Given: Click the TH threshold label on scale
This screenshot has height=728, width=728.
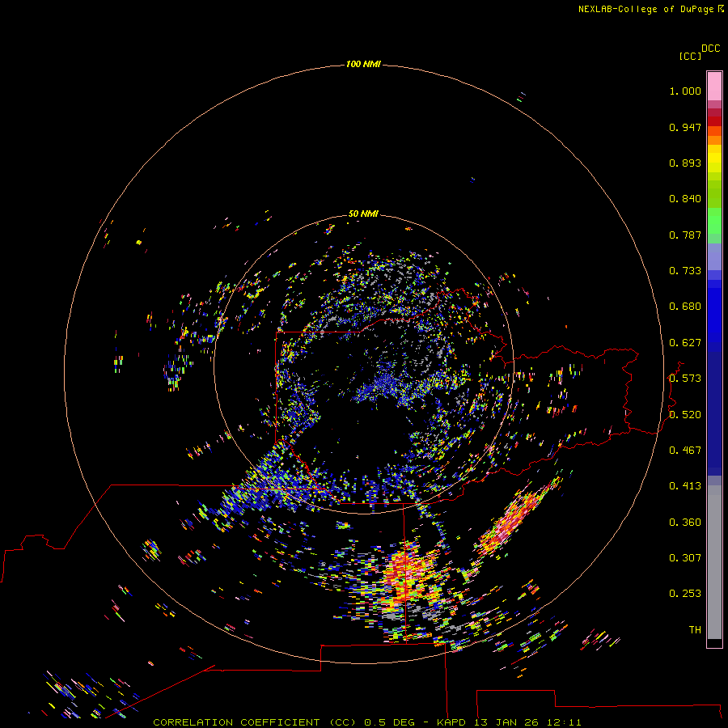Looking at the screenshot, I should [695, 630].
